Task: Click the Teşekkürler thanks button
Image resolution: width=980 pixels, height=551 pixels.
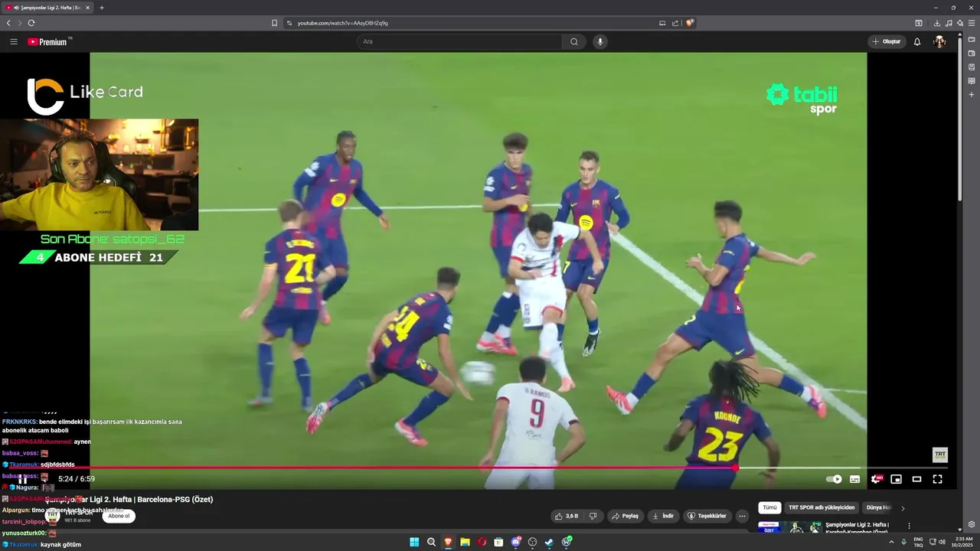Action: 707,516
